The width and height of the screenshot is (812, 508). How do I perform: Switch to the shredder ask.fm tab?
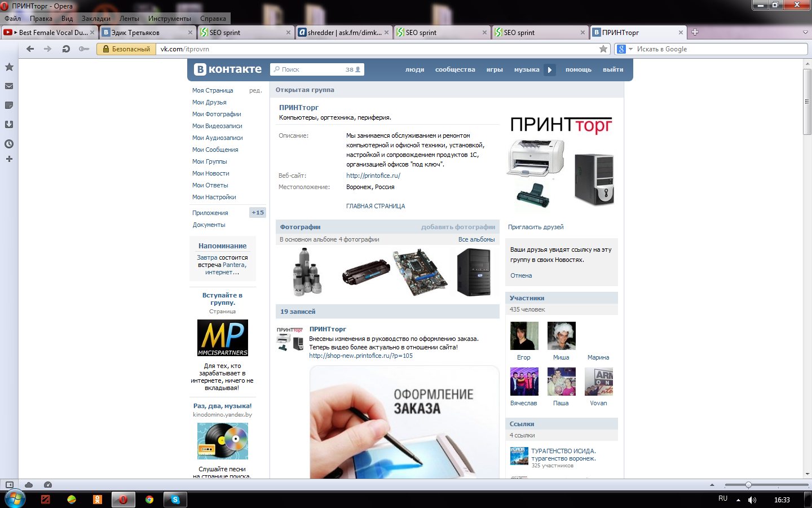(343, 32)
